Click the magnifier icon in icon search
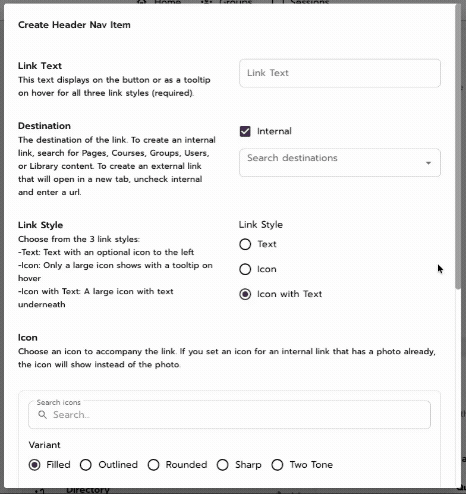Image resolution: width=466 pixels, height=494 pixels. (42, 415)
